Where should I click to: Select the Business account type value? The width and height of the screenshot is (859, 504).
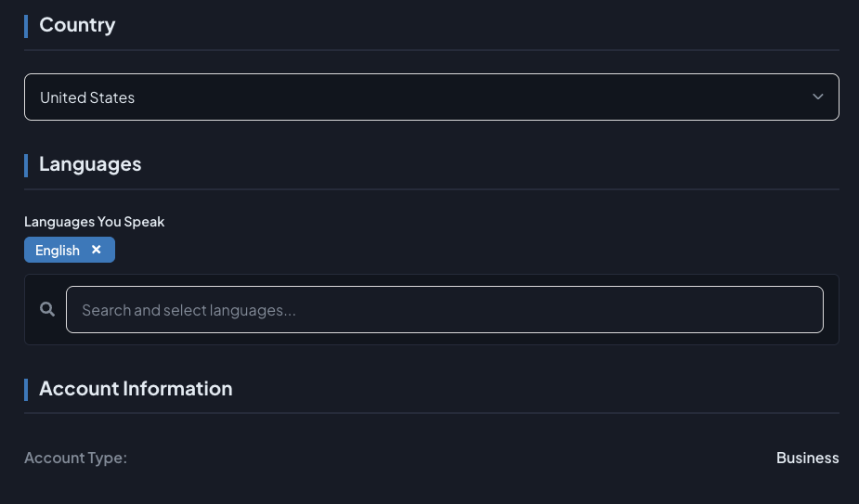point(808,458)
